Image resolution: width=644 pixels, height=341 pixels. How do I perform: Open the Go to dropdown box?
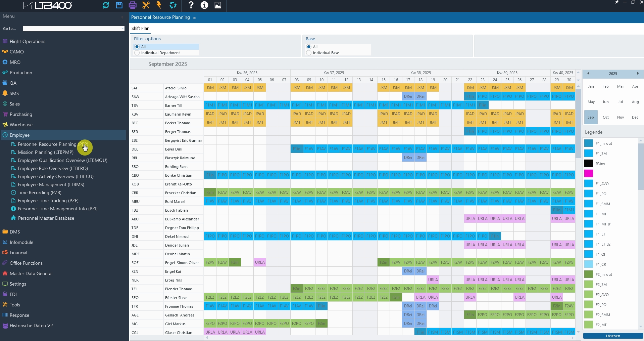[73, 29]
